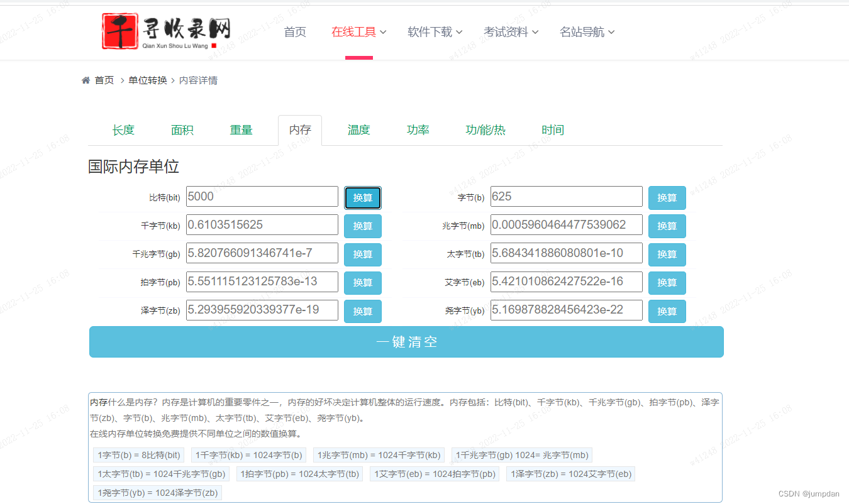Switch to the 温度 conversion tab
Image resolution: width=849 pixels, height=504 pixels.
[358, 130]
